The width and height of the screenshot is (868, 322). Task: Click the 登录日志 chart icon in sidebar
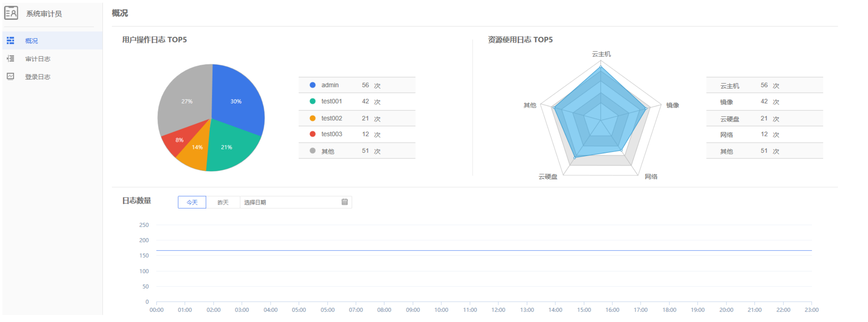(x=11, y=76)
